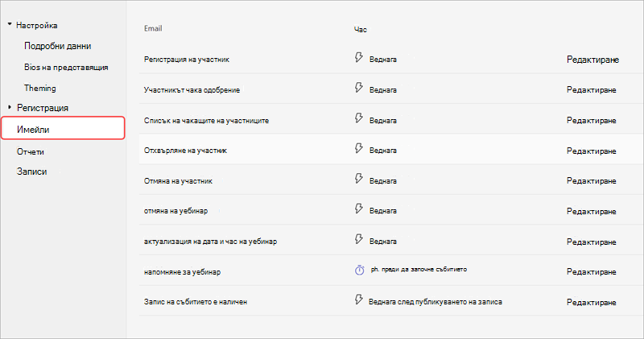Edit the напомняне за уебинар email
Screen dimensions: 644x339
point(592,271)
